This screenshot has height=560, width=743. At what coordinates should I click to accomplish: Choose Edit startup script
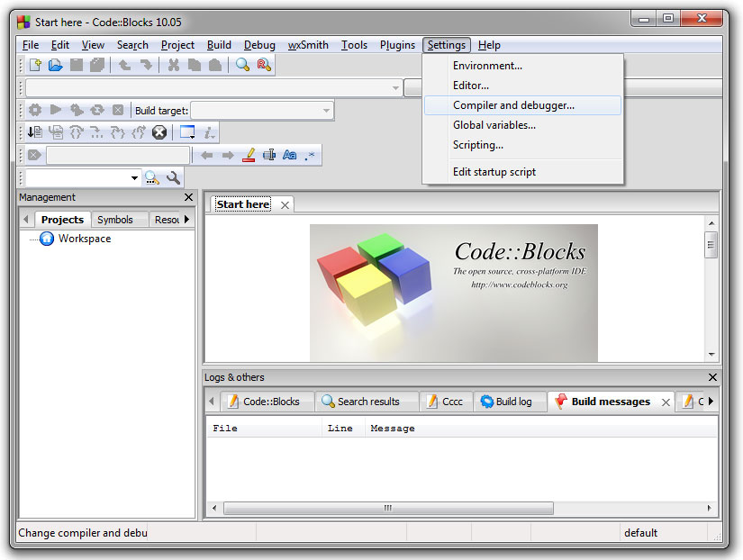click(522, 171)
